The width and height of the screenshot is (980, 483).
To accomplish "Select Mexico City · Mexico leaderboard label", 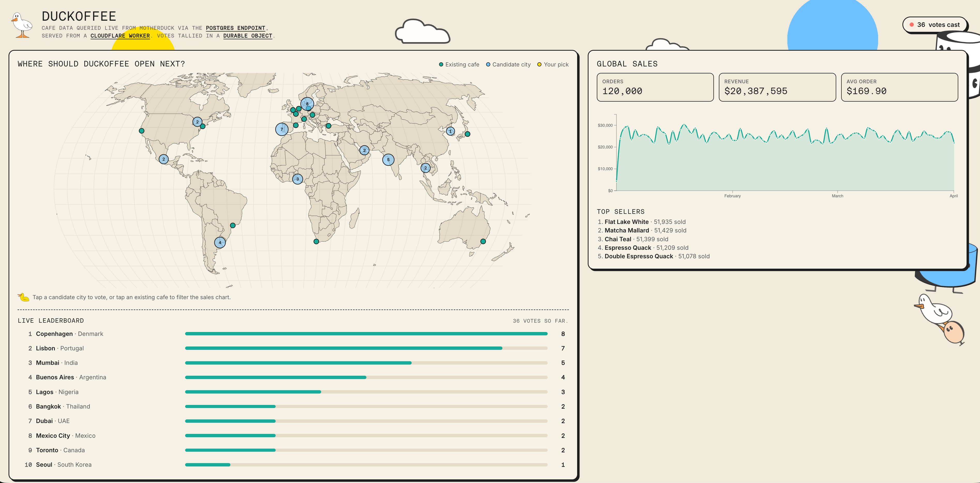I will pyautogui.click(x=65, y=436).
